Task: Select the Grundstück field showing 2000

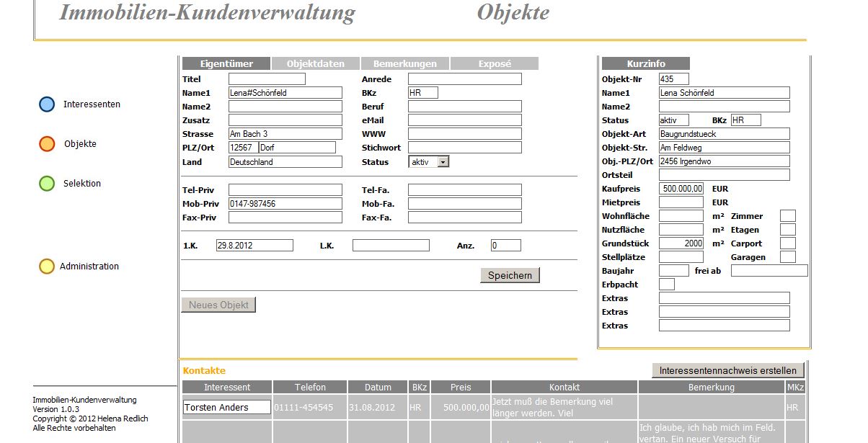Action: (x=680, y=243)
